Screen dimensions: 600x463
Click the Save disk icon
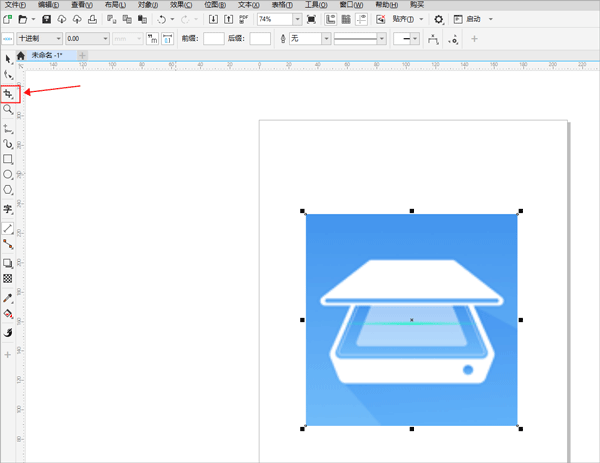(x=47, y=19)
